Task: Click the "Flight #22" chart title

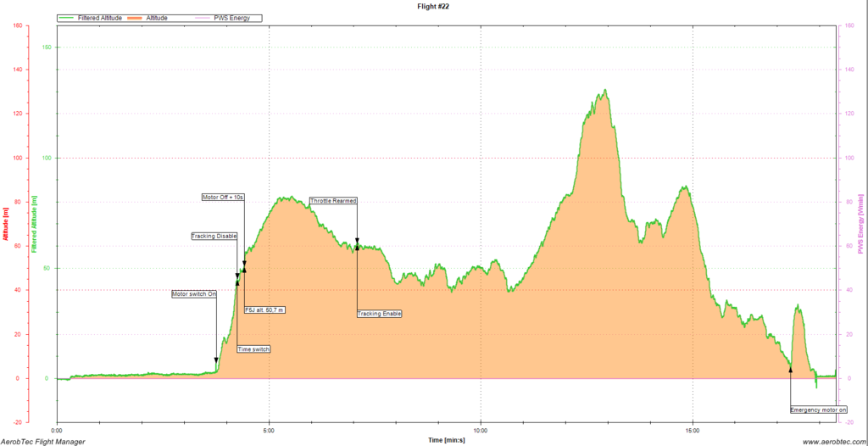Action: [x=433, y=6]
